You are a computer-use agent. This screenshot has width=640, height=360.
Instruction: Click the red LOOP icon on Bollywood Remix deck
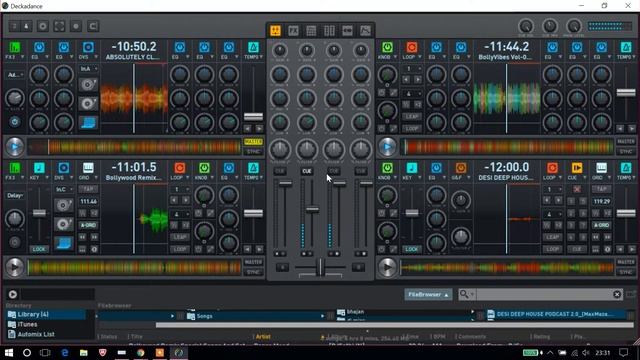pos(180,168)
